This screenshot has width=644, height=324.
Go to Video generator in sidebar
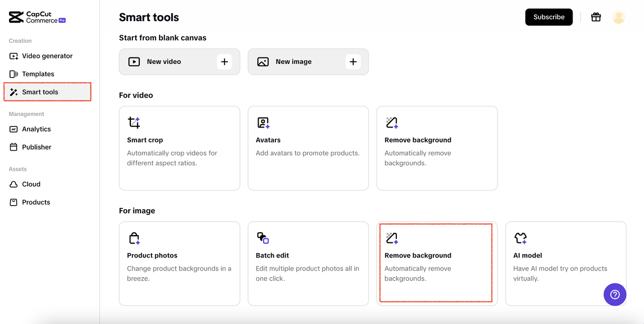tap(47, 56)
